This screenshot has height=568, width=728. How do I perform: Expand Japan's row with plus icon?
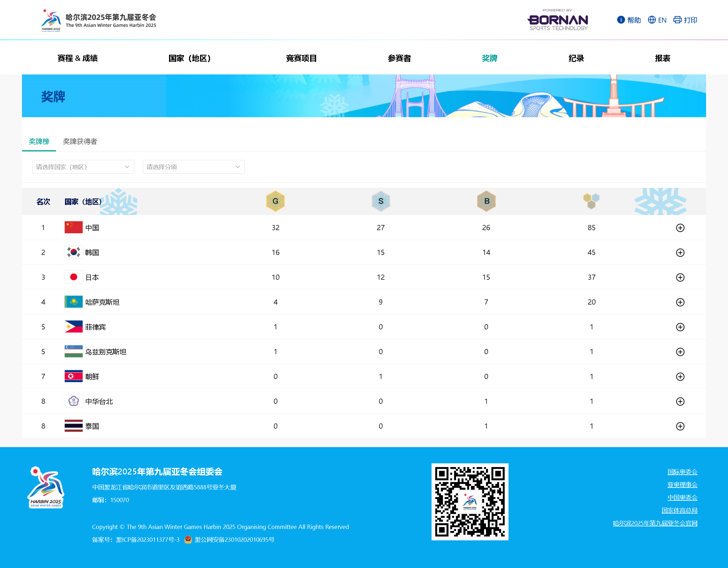[x=680, y=277]
